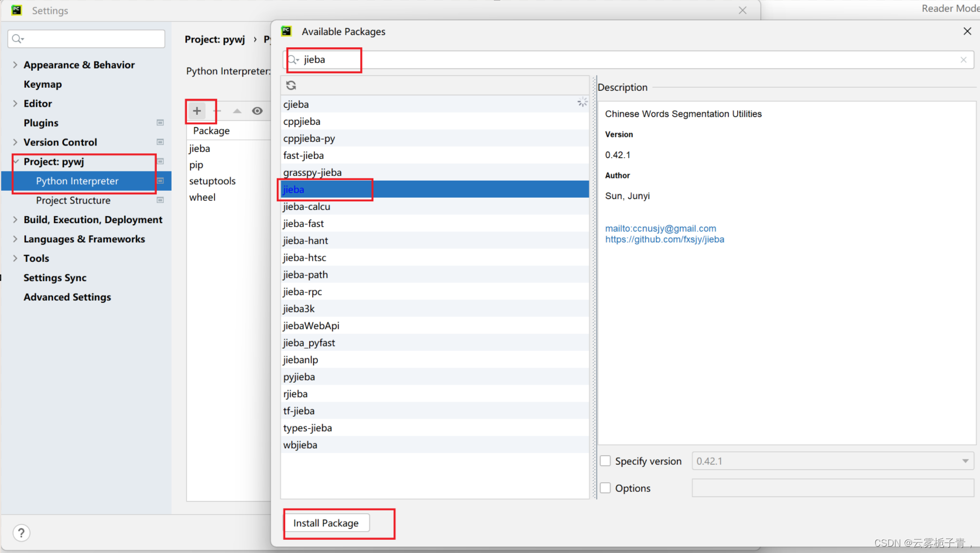Select jieba-hant package
Image resolution: width=980 pixels, height=553 pixels.
(x=434, y=240)
